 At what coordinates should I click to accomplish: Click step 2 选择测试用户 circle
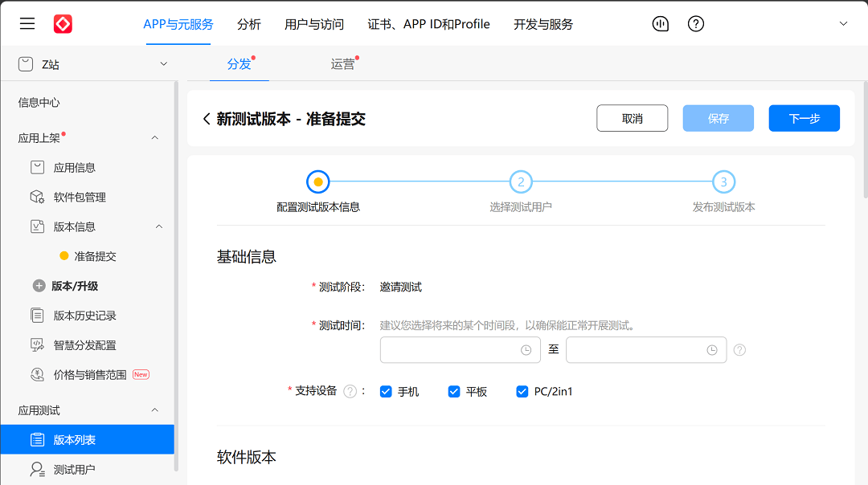[x=521, y=181]
